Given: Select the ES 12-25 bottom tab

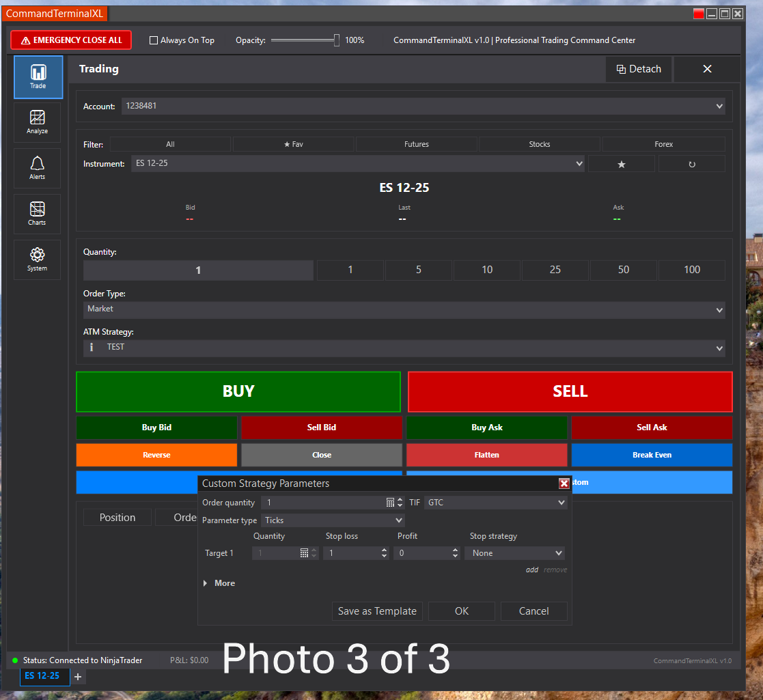Looking at the screenshot, I should click(x=42, y=676).
